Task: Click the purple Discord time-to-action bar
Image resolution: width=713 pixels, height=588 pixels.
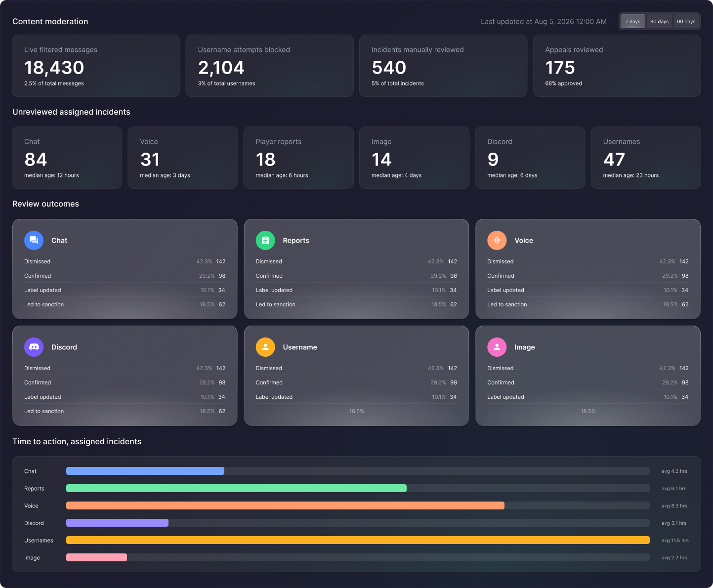Action: pyautogui.click(x=117, y=523)
